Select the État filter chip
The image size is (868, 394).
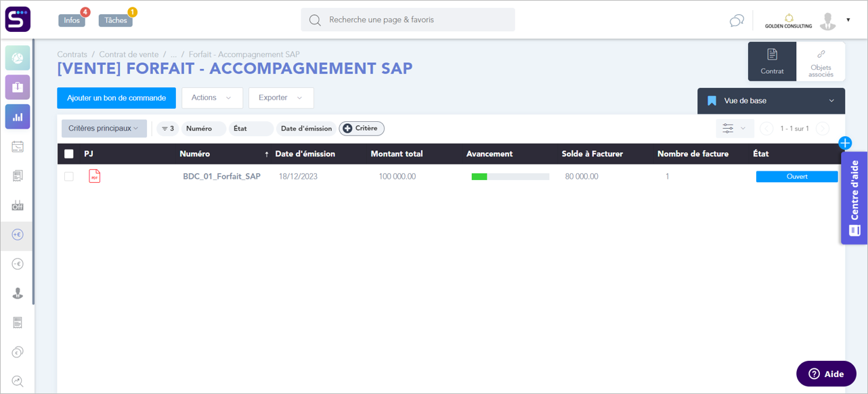251,129
